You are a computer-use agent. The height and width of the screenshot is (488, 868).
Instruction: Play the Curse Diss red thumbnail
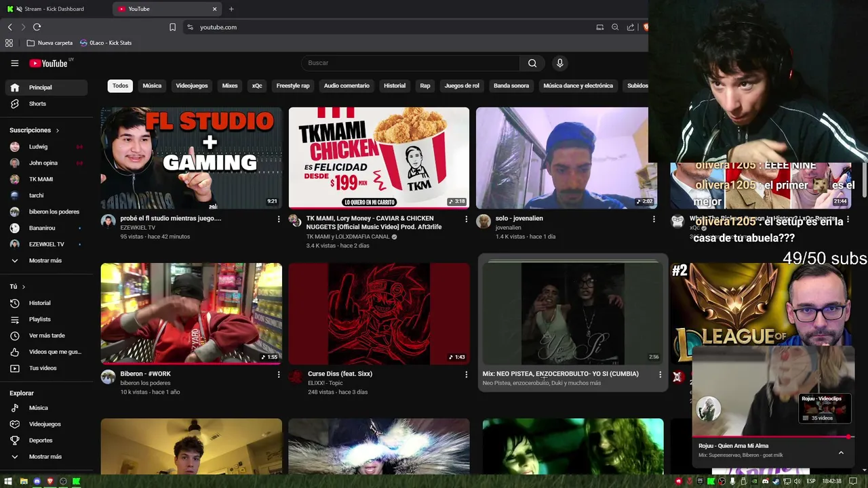(x=379, y=314)
